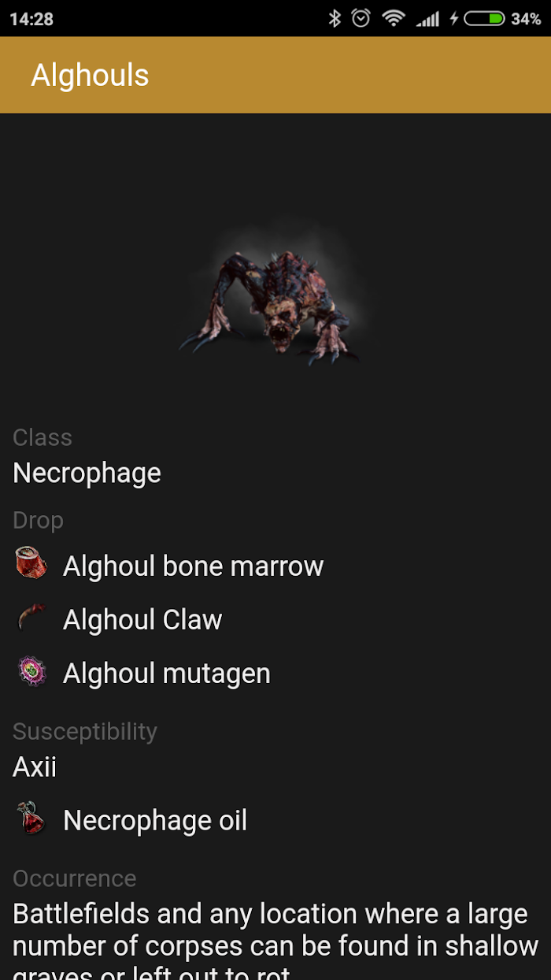Tap the Alghoul mutagen icon
Viewport: 551px width, 980px height.
point(31,672)
